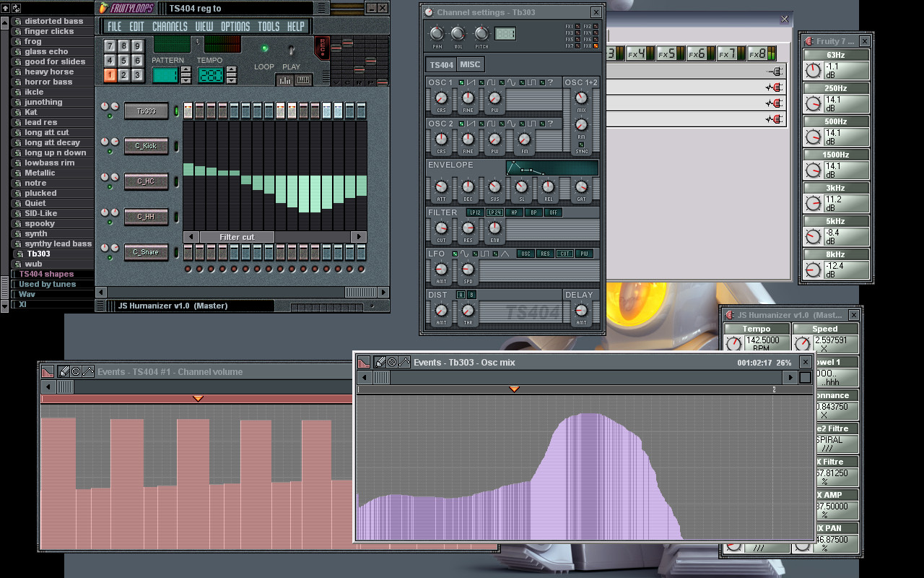This screenshot has width=924, height=578.
Task: Click right arrow beside Filter cut graph label
Action: point(359,237)
